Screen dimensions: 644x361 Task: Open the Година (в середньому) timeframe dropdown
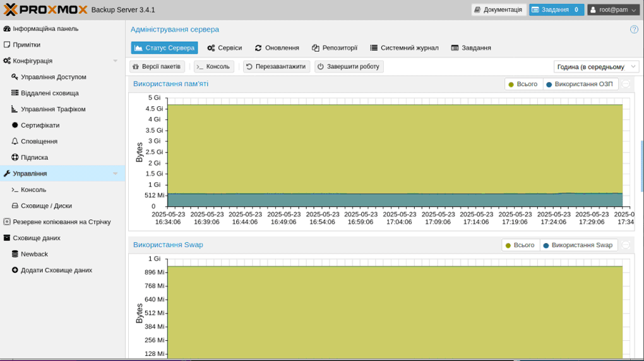click(x=596, y=66)
